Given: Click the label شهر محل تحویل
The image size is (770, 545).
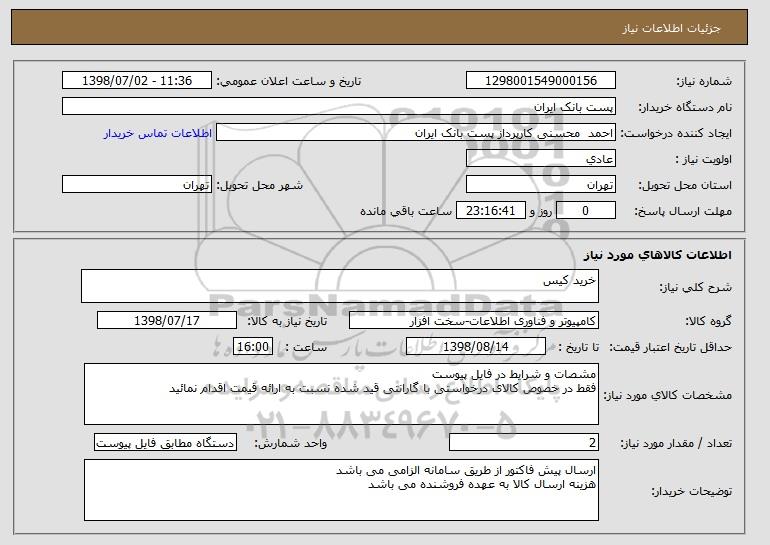Looking at the screenshot, I should (x=260, y=185).
